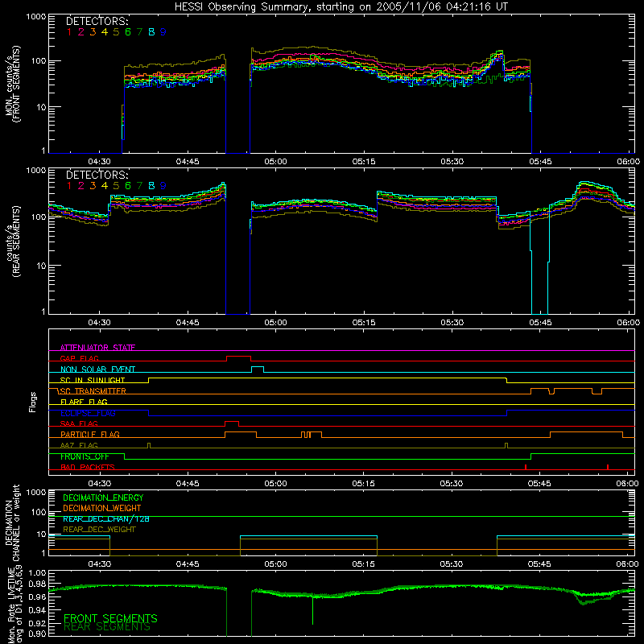
Task: Click detector 3 legend number in rear segments panel
Action: point(93,186)
